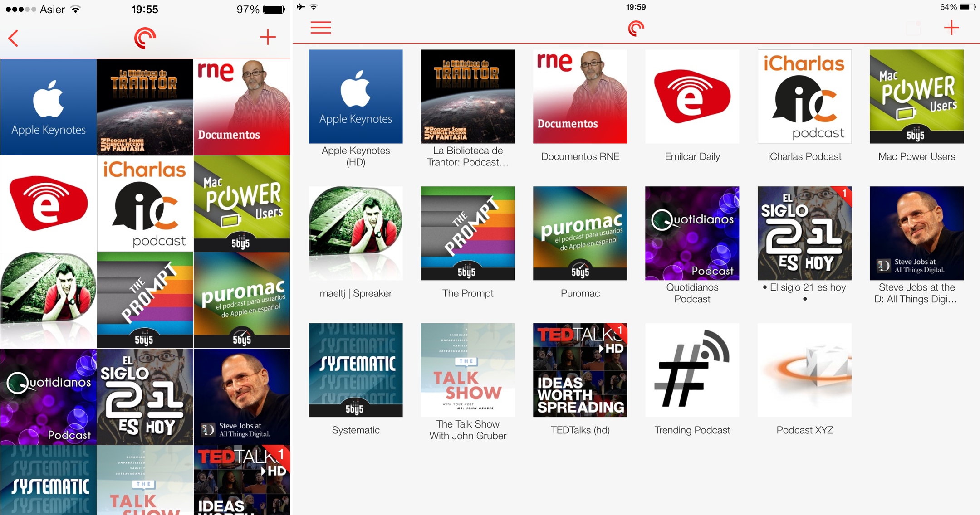Open Steve Jobs at the D artwork on iPad
The width and height of the screenshot is (980, 515).
click(916, 233)
